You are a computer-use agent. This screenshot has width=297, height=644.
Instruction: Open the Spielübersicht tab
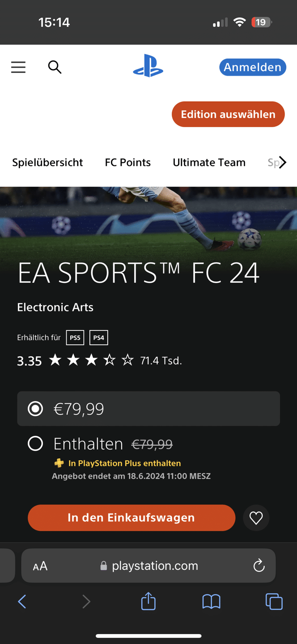(47, 163)
